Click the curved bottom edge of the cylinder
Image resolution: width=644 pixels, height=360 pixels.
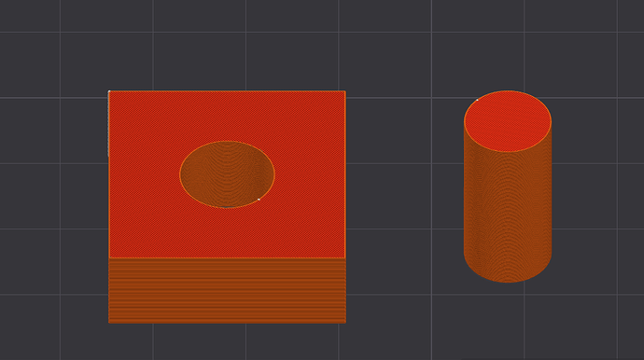point(508,282)
